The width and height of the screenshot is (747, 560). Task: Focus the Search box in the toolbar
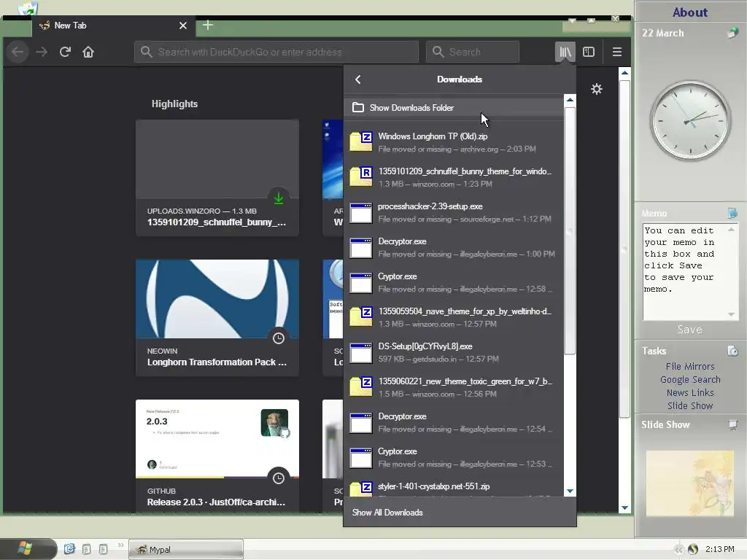(x=472, y=52)
